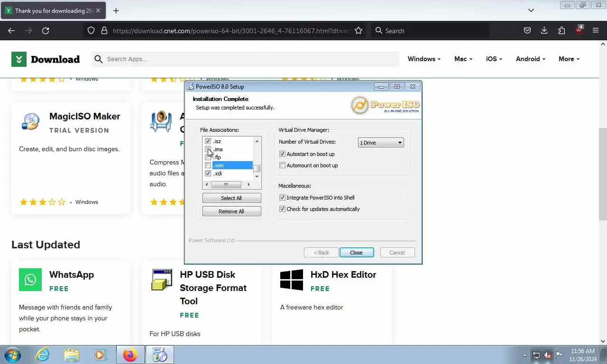Open the Number of Virtual Drives dropdown
607x364 pixels.
click(381, 143)
